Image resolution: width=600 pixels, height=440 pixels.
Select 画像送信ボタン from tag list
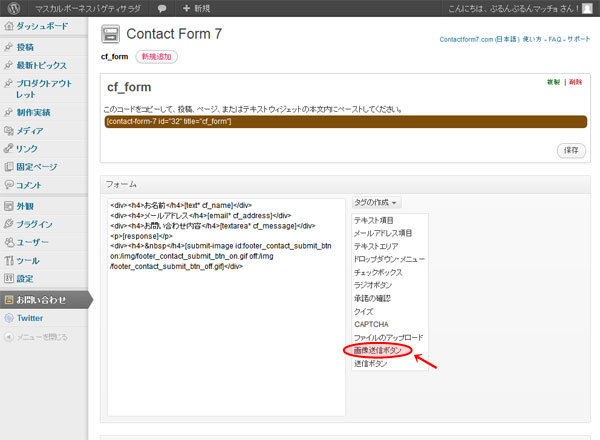(x=377, y=351)
